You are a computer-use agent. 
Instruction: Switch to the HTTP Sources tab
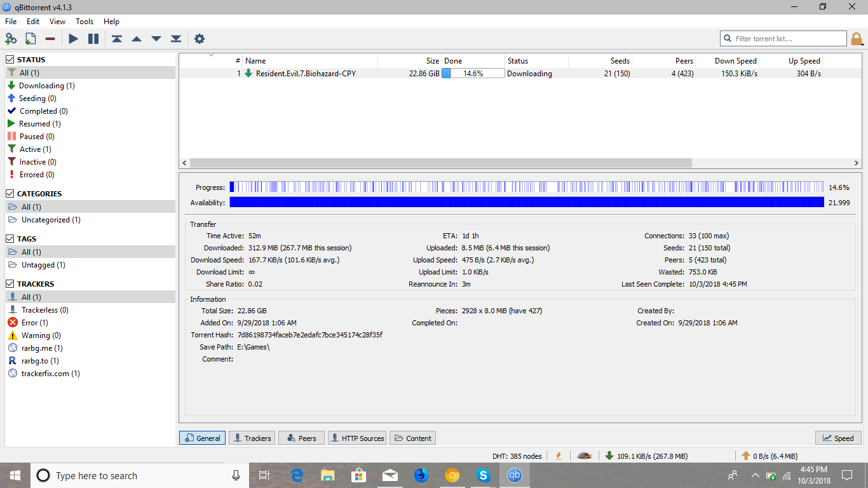pyautogui.click(x=356, y=438)
